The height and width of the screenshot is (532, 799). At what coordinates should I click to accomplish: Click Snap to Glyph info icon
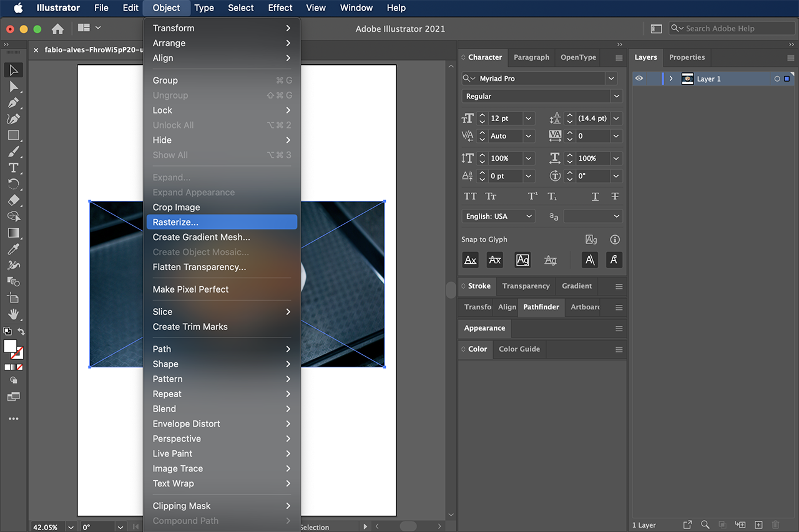click(615, 239)
